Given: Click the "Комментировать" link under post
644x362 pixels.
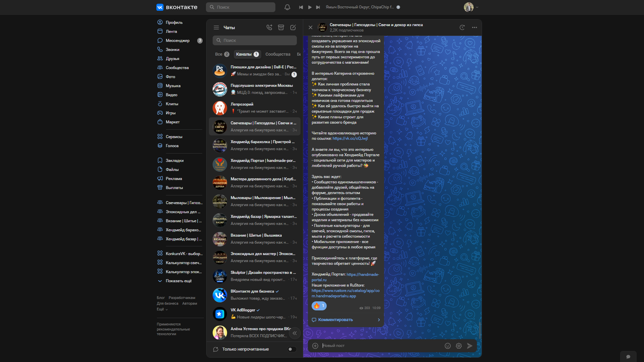Looking at the screenshot, I should pyautogui.click(x=335, y=320).
